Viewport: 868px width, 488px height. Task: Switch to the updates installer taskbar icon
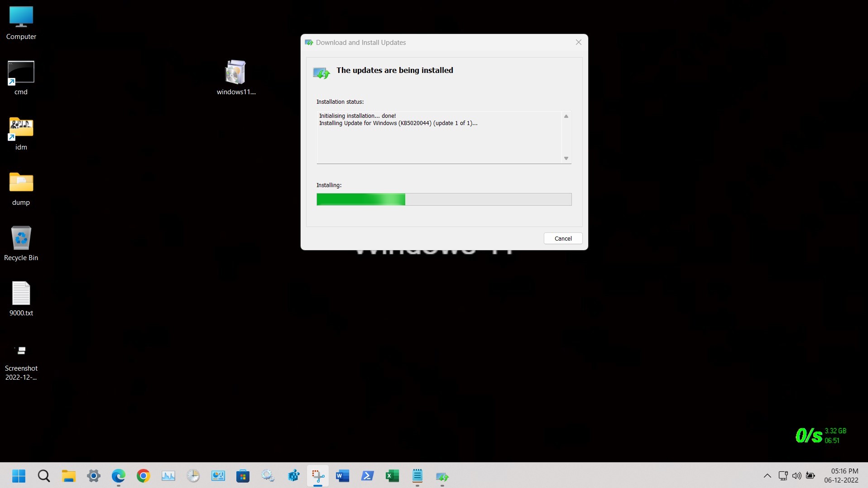442,476
